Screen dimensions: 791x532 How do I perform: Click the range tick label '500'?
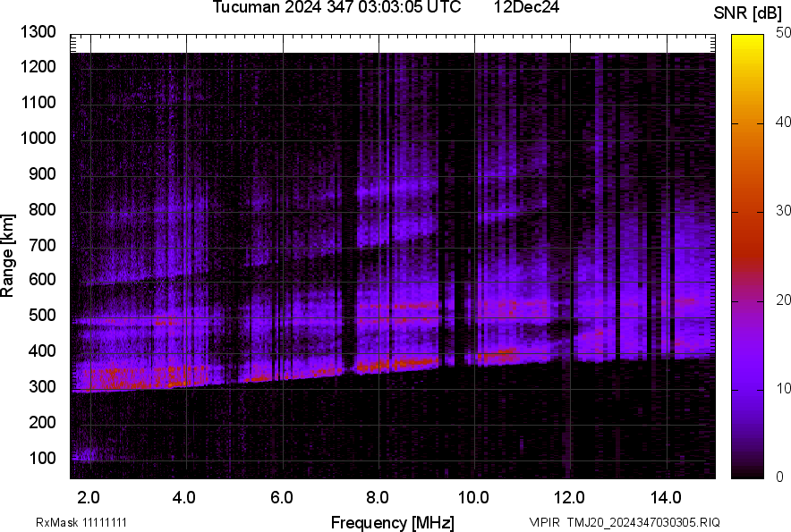42,315
